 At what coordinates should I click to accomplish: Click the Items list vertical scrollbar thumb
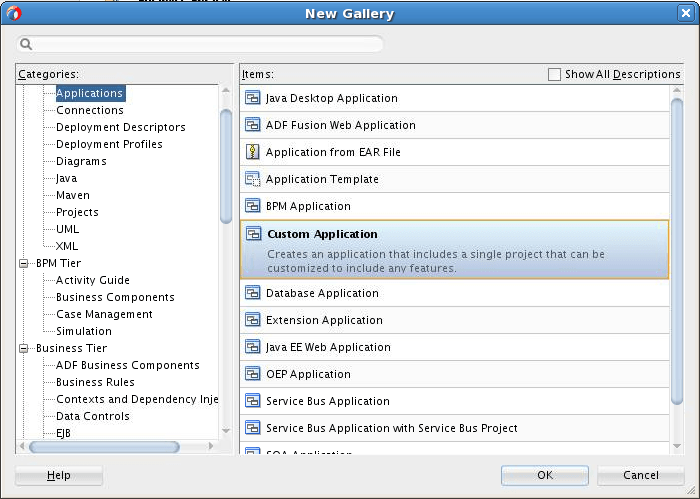[677, 251]
